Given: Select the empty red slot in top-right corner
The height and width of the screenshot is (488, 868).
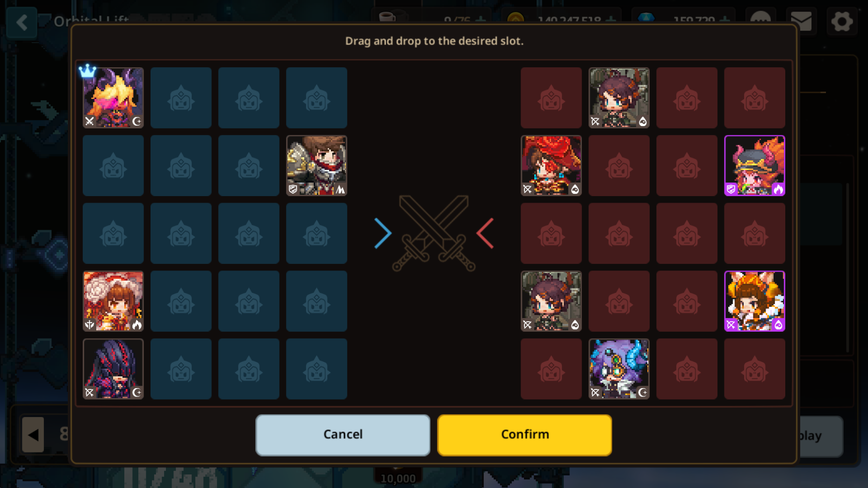Looking at the screenshot, I should [754, 98].
